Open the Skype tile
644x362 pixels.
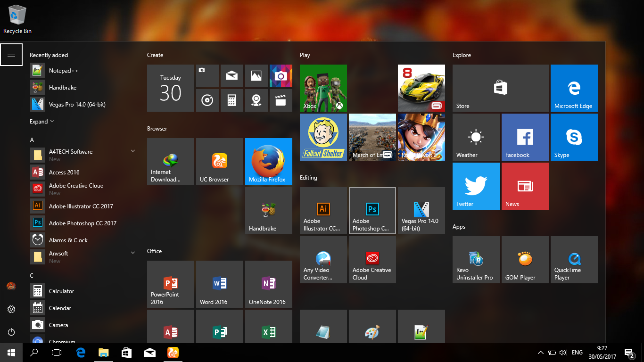[x=574, y=137]
